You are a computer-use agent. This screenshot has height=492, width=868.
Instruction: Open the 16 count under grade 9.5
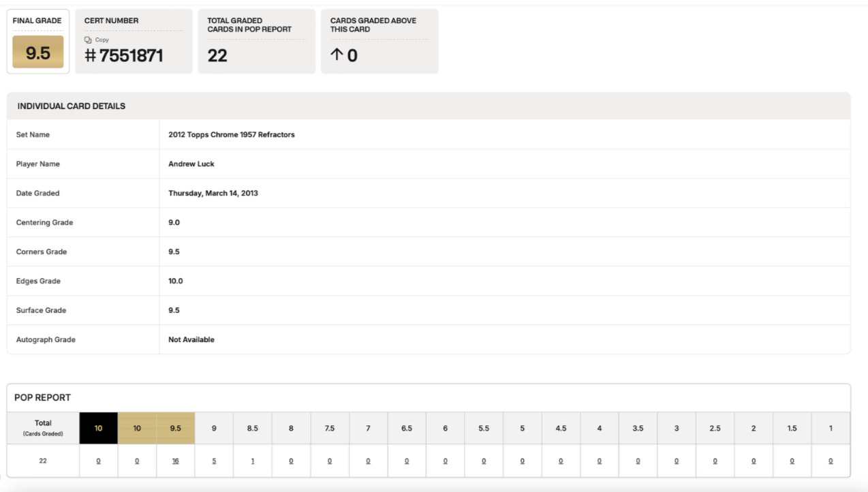click(x=175, y=461)
